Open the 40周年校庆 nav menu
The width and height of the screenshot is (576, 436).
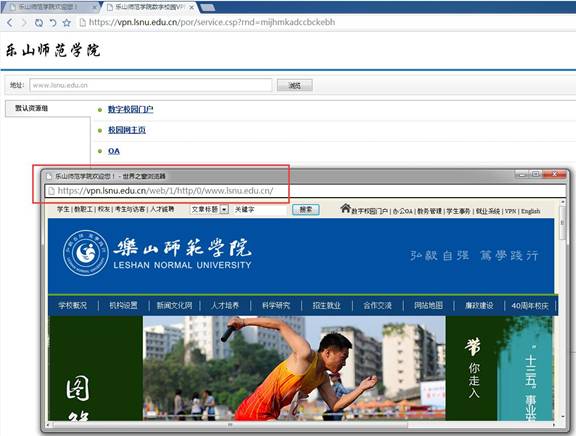pos(530,305)
